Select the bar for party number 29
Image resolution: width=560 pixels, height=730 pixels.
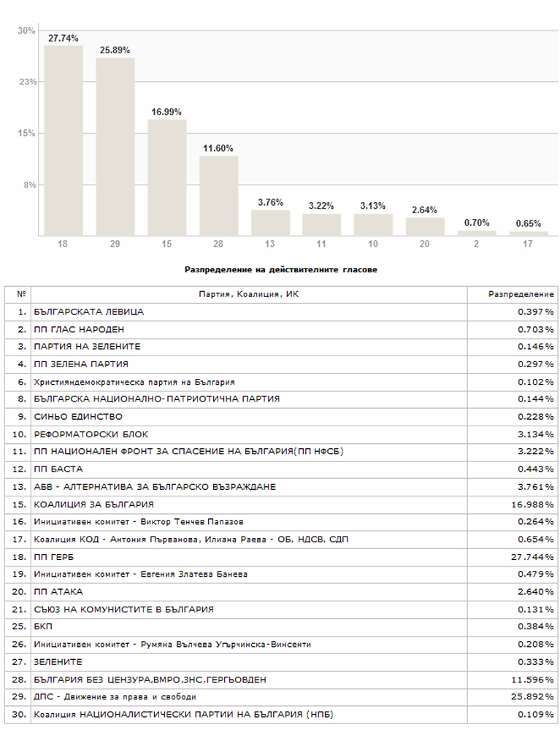coord(115,146)
